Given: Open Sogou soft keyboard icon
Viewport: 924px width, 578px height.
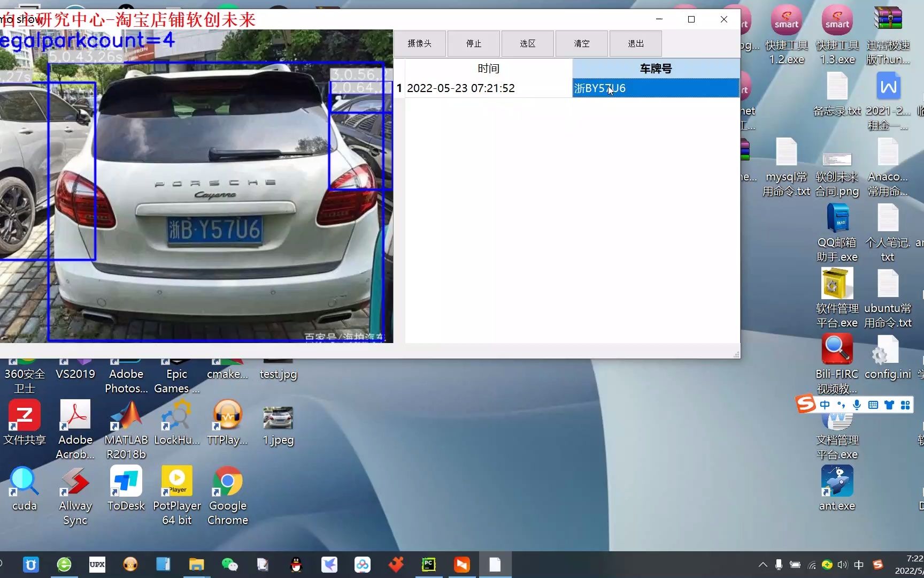Looking at the screenshot, I should pos(873,405).
